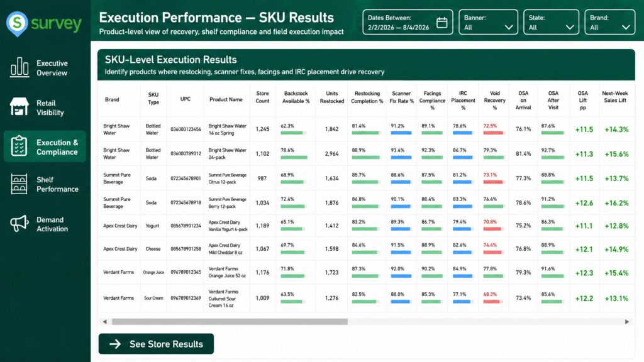
Task: Click the +12.6 OSA lift value
Action: pos(584,203)
